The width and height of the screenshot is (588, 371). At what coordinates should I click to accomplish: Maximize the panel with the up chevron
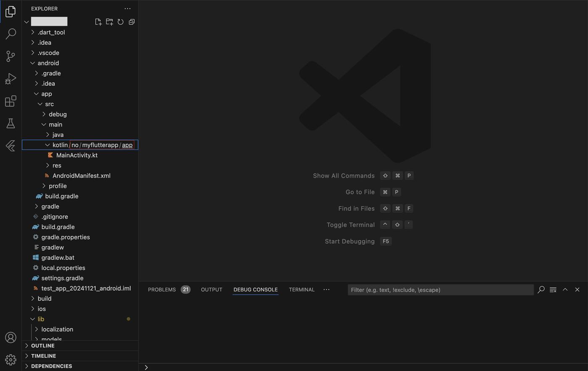click(565, 289)
